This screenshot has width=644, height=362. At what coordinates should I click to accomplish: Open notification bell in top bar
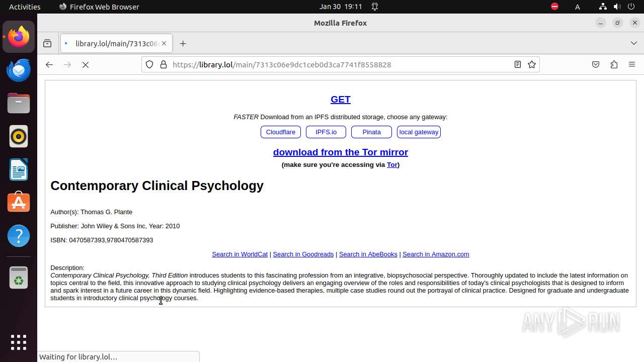point(375,7)
